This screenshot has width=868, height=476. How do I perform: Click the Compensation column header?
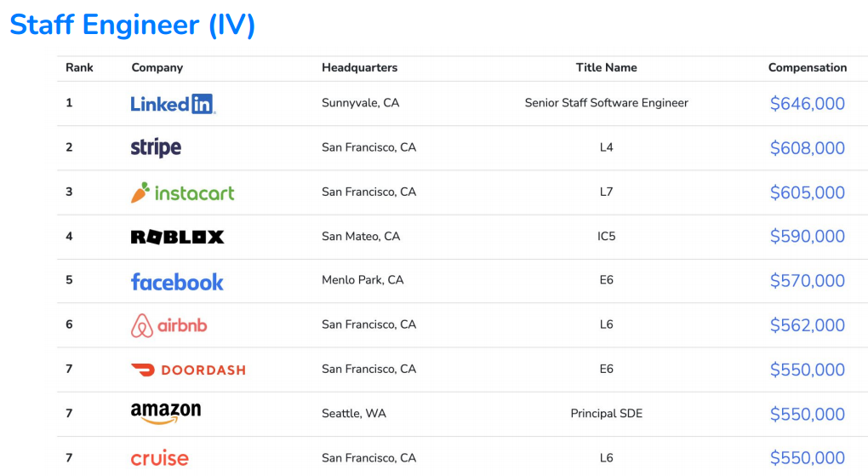(807, 68)
